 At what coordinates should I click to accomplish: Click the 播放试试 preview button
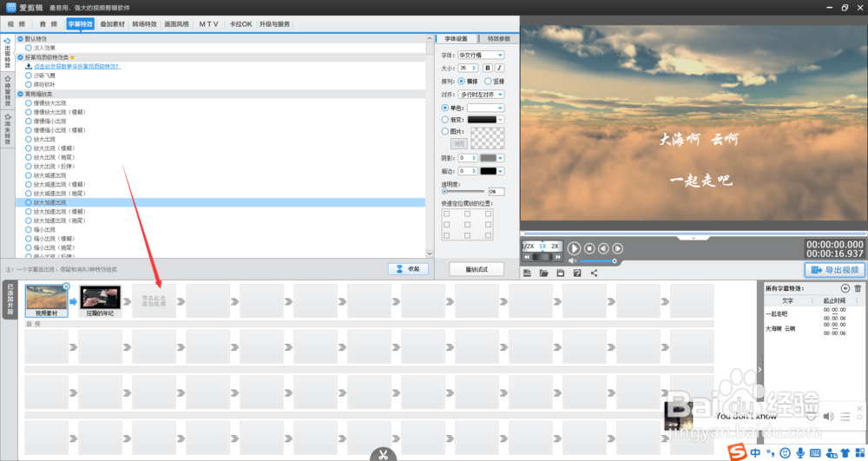(477, 269)
